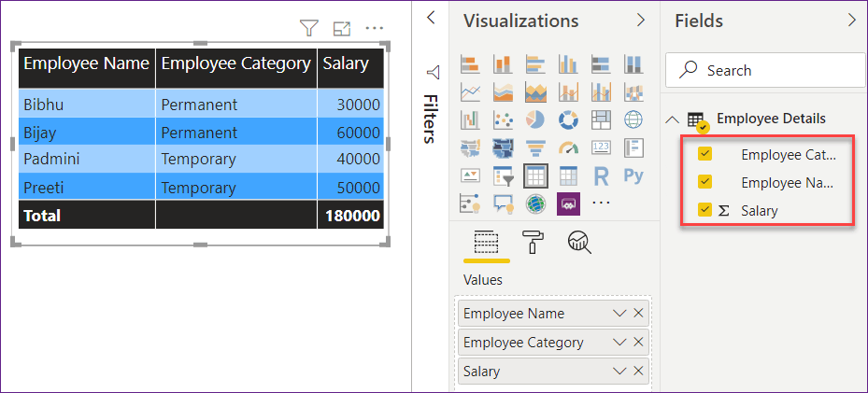This screenshot has width=868, height=393.
Task: Select the Slicer visual
Action: point(503,175)
